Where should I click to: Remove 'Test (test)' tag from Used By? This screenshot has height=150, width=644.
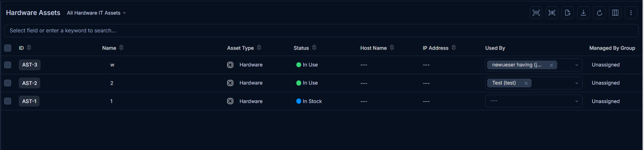tap(526, 83)
